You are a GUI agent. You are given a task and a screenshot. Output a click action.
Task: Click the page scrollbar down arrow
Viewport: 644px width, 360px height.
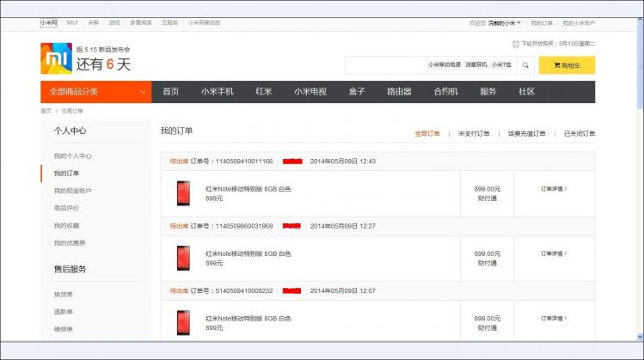640,336
